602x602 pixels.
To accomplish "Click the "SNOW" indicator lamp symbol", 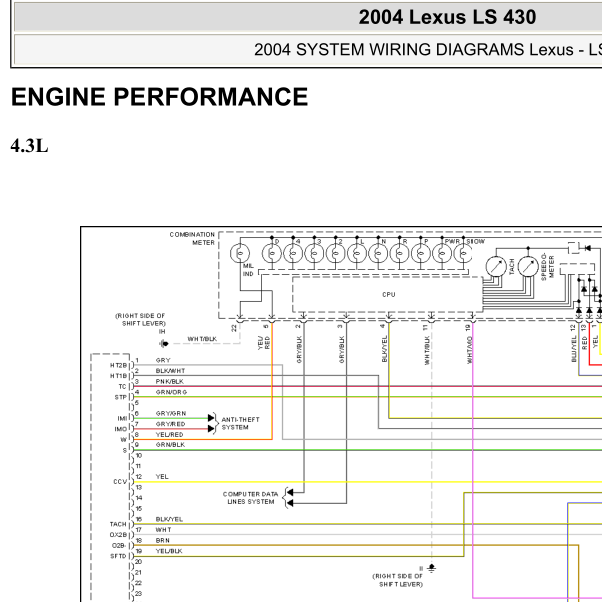I will pyautogui.click(x=463, y=254).
